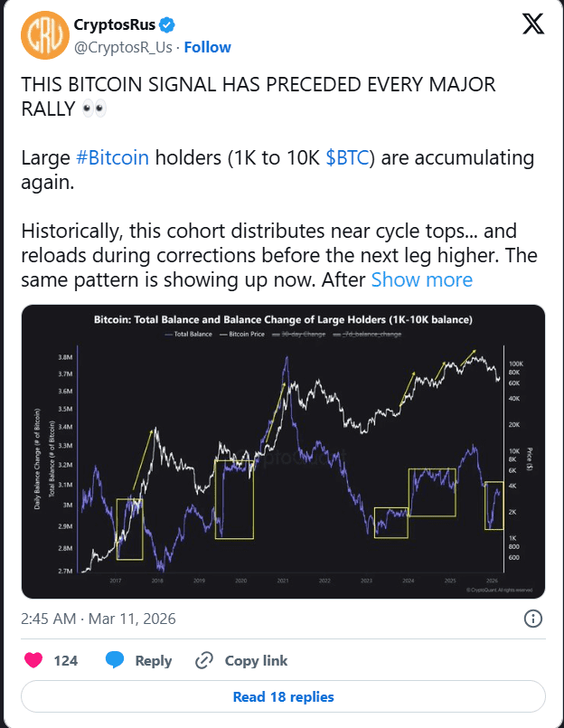This screenshot has width=564, height=728.
Task: Click the Reply speech bubble icon
Action: [115, 661]
